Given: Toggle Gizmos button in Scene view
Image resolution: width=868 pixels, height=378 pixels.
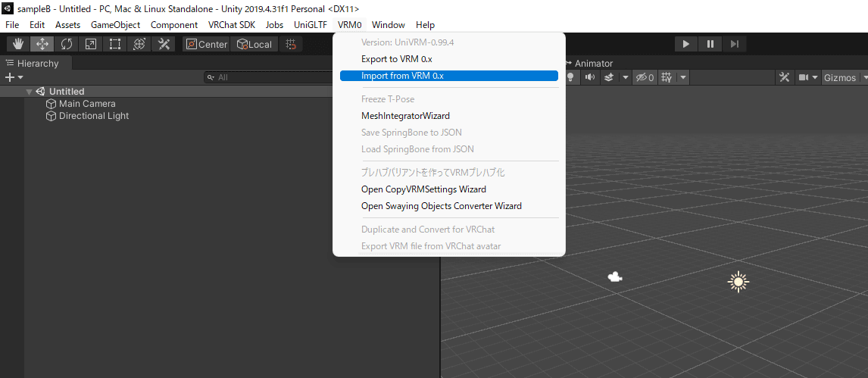Looking at the screenshot, I should pos(840,77).
